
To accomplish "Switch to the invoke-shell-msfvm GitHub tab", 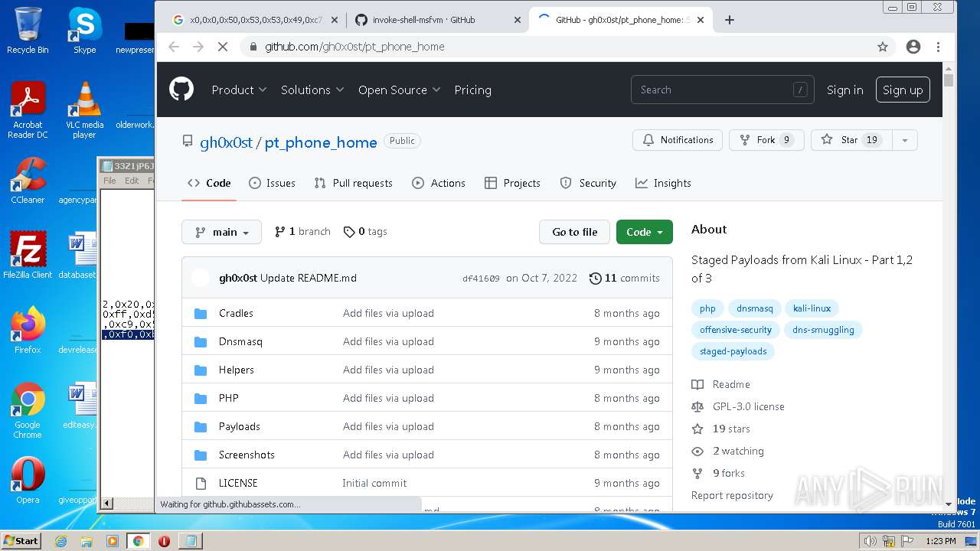I will [437, 20].
